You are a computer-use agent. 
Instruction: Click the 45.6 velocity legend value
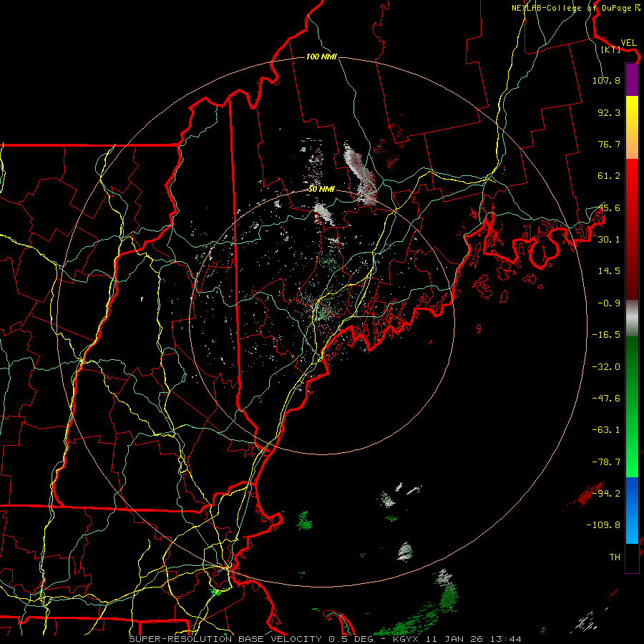pos(609,208)
